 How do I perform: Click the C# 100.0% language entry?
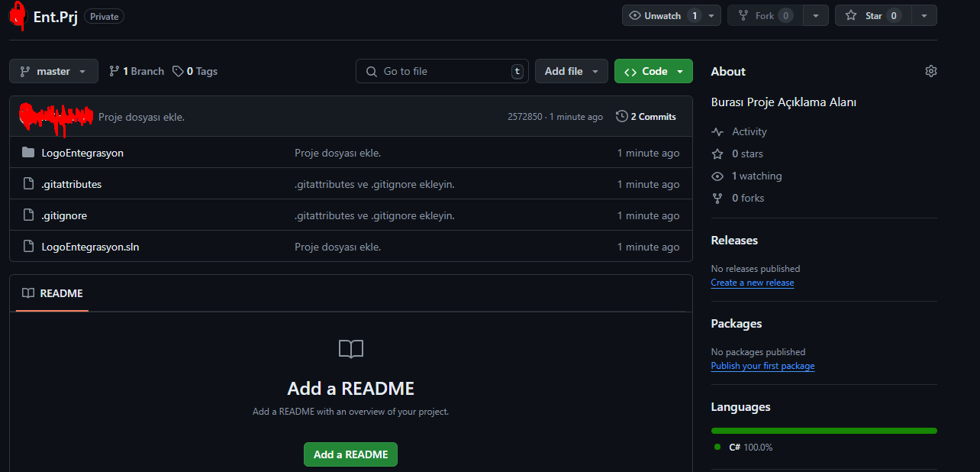click(744, 447)
